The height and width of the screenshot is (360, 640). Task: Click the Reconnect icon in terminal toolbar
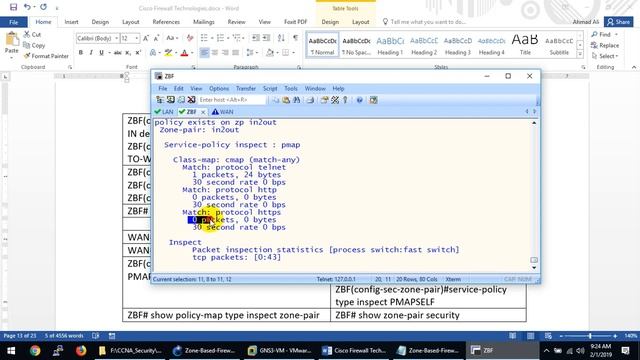click(181, 100)
